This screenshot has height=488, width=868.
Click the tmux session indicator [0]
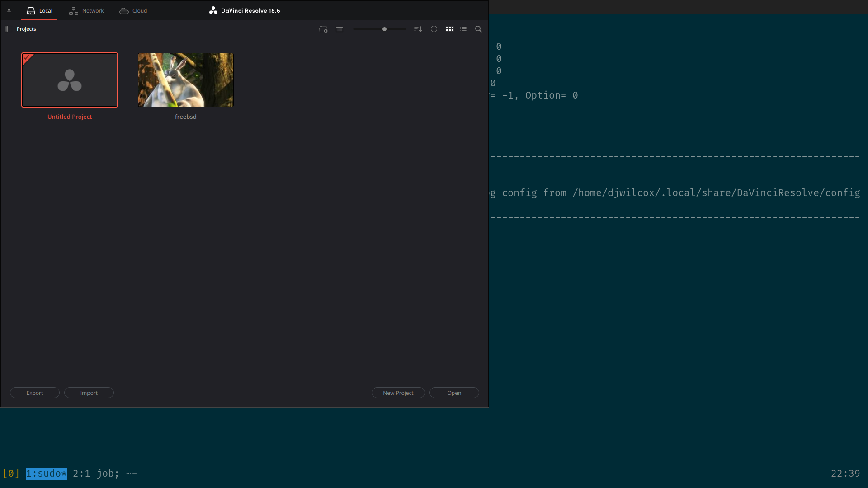coord(11,474)
